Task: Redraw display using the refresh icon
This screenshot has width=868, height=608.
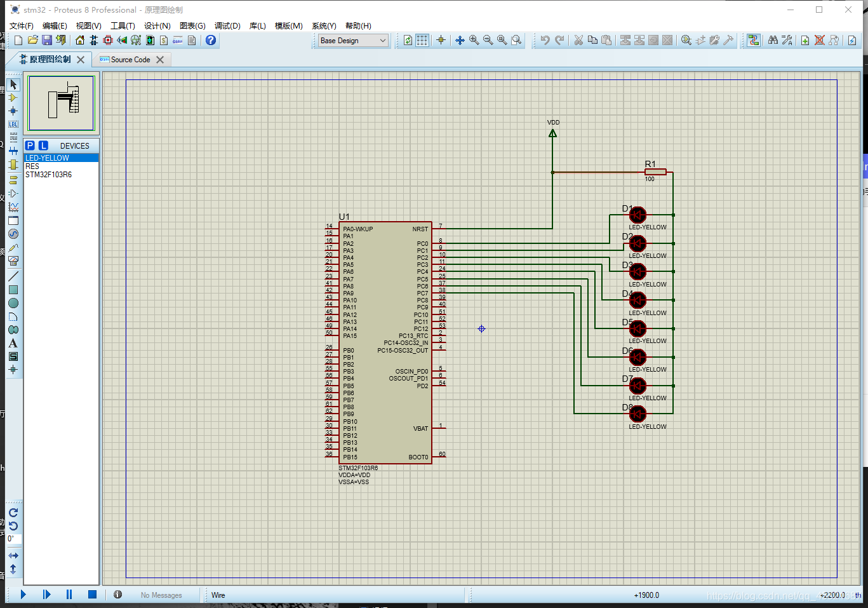Action: pyautogui.click(x=408, y=40)
